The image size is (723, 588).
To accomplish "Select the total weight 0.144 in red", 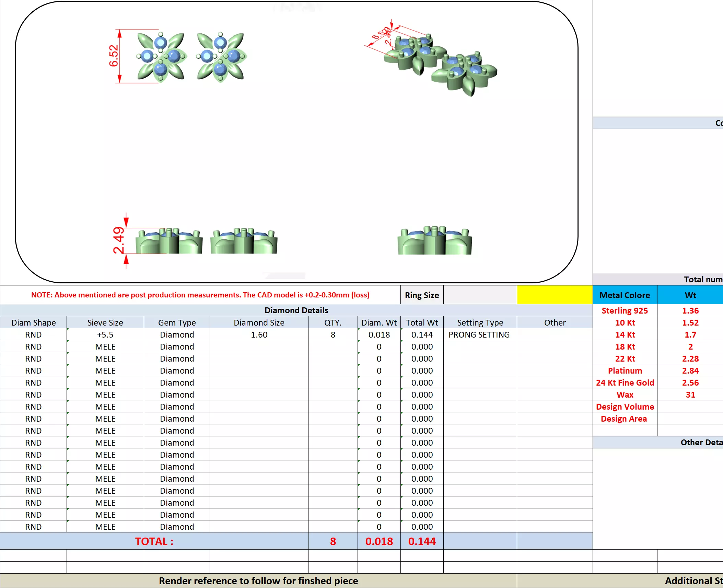I will pyautogui.click(x=421, y=541).
